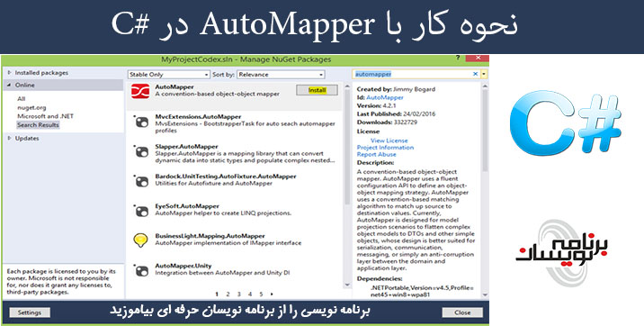This screenshot has width=644, height=326.
Task: Click the package list vertical scrollbar
Action: [347, 148]
